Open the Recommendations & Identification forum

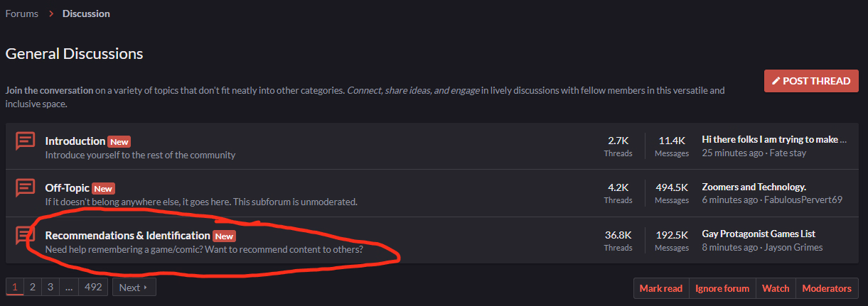point(128,235)
